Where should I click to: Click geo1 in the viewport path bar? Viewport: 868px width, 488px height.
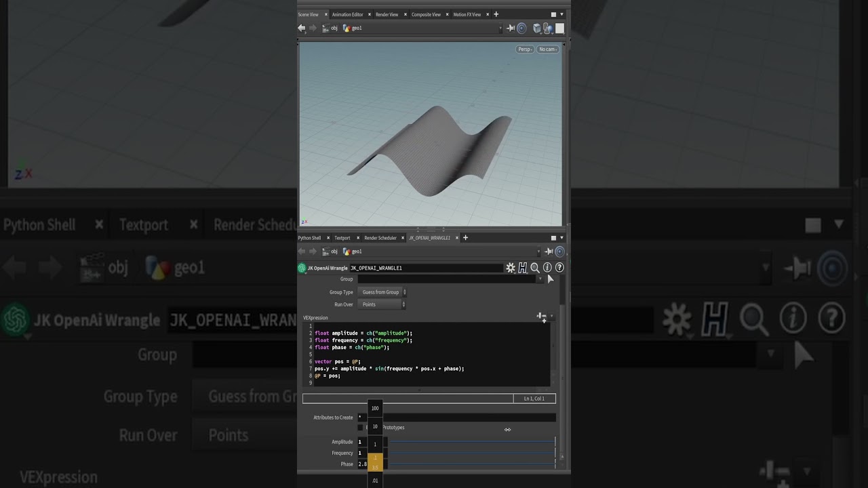tap(353, 28)
